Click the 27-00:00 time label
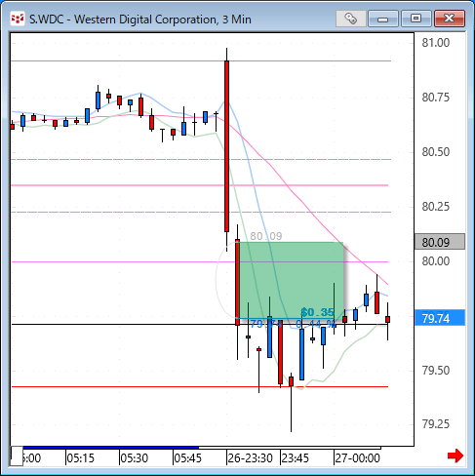Image resolution: width=475 pixels, height=476 pixels. click(357, 458)
